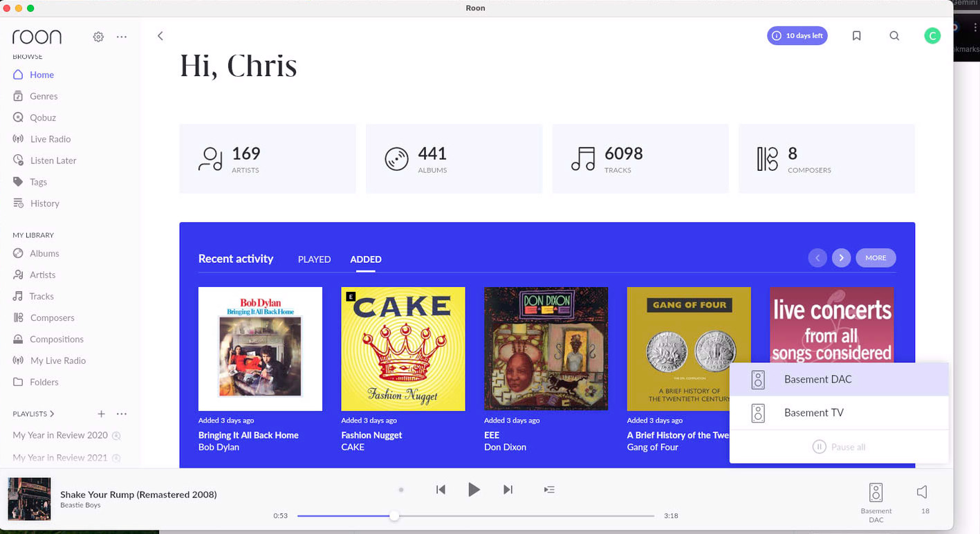Click the More button in Recent activity
Viewport: 980px width, 534px height.
(x=876, y=258)
